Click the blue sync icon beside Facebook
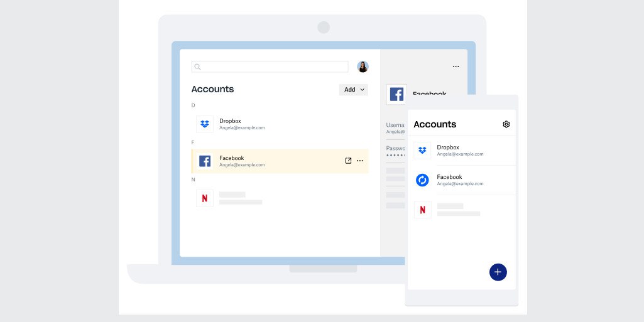Screen dimensions: 644x322 click(422, 180)
